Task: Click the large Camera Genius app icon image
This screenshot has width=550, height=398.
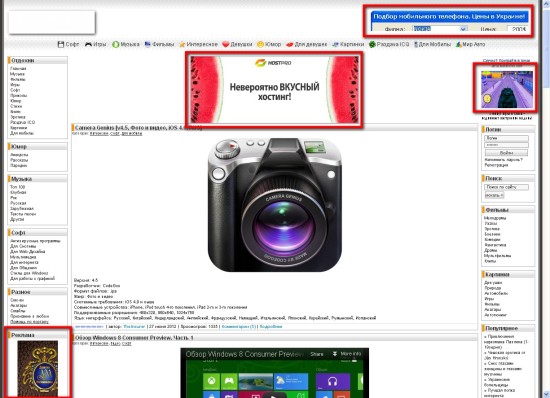Action: tap(275, 204)
